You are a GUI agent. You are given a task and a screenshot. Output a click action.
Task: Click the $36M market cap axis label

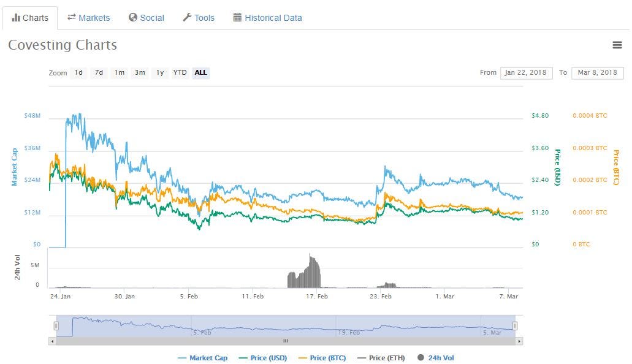click(x=32, y=148)
